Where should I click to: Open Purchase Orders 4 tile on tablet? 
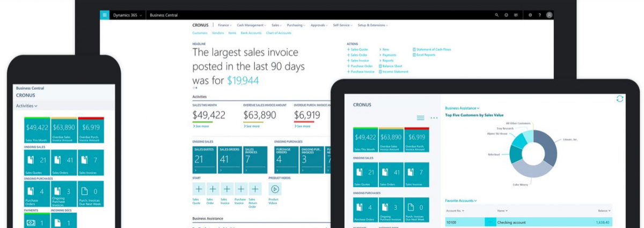coord(365,210)
